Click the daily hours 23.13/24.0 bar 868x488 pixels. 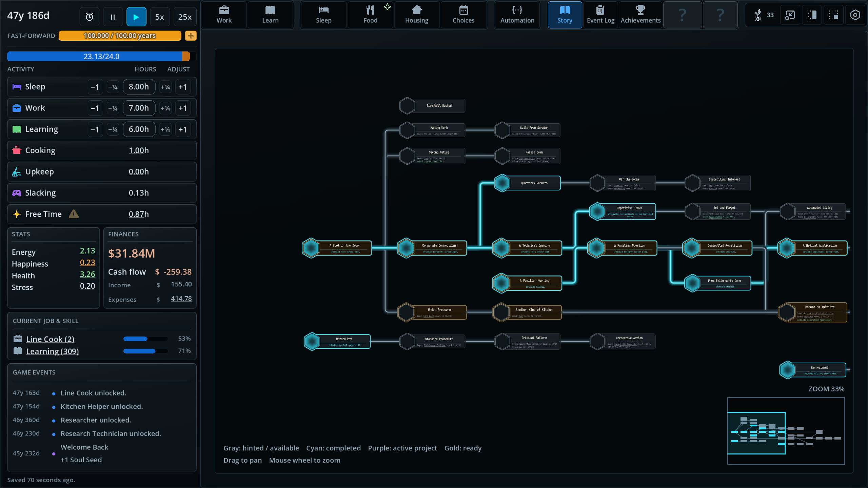[x=101, y=56]
